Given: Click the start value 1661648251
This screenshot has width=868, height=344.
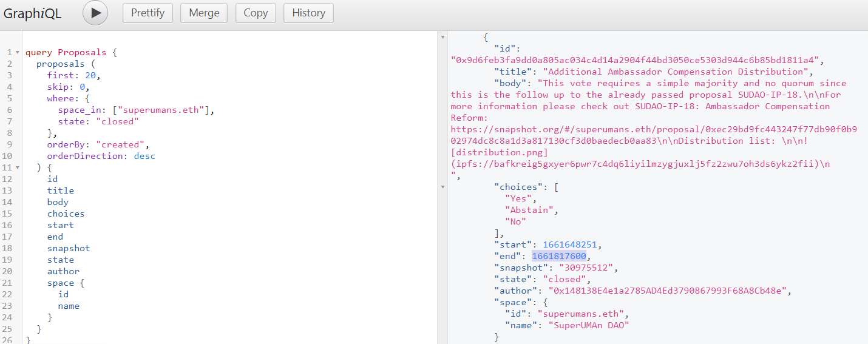Looking at the screenshot, I should pos(570,245).
